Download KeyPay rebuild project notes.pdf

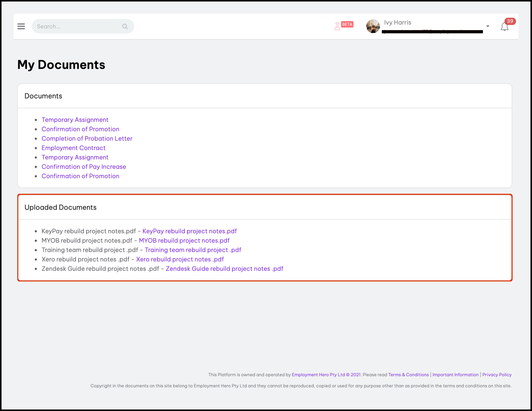(189, 231)
